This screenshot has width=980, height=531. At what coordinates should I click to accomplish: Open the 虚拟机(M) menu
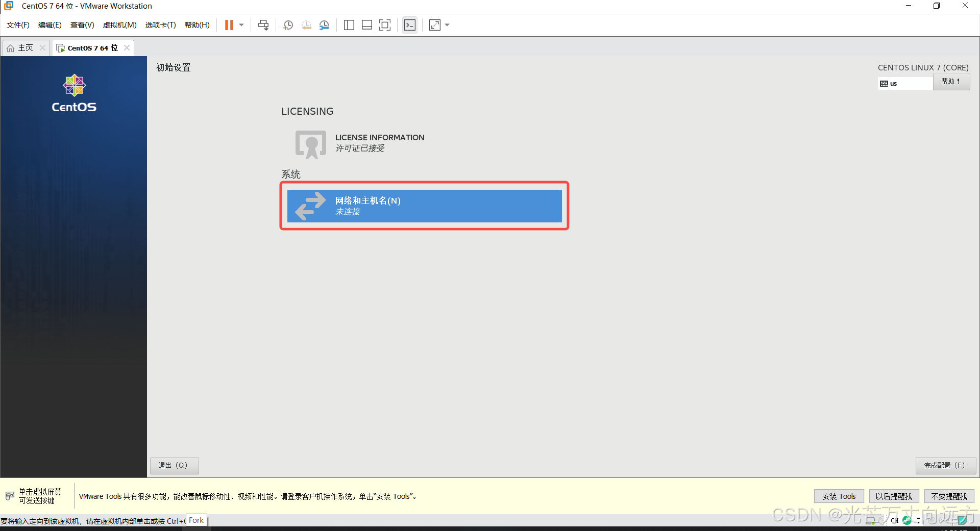120,25
